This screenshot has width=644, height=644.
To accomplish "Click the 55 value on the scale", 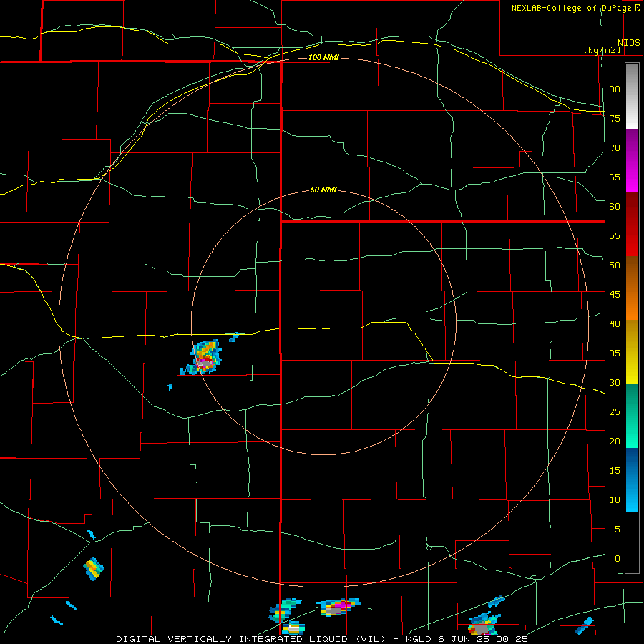I will tap(615, 235).
